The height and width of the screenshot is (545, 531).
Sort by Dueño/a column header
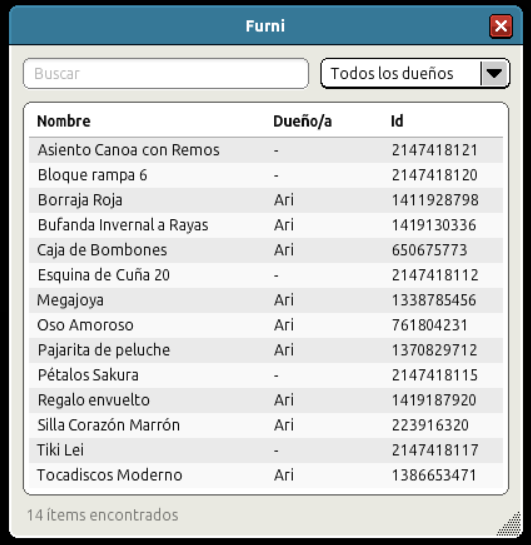(302, 121)
